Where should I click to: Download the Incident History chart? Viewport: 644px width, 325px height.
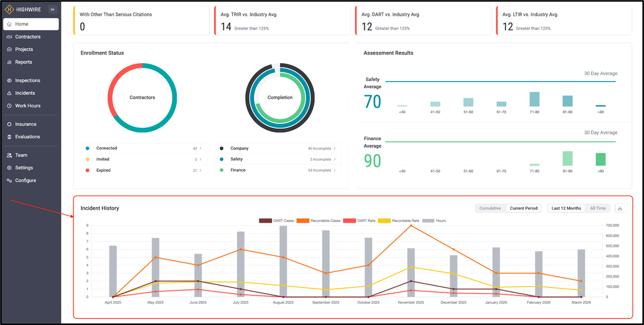pos(620,208)
